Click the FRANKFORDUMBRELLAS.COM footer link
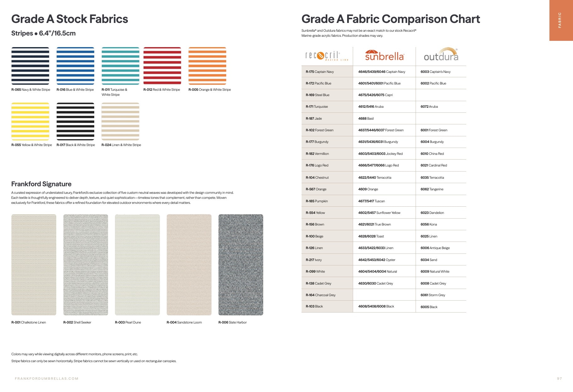The height and width of the screenshot is (392, 573). (46, 378)
